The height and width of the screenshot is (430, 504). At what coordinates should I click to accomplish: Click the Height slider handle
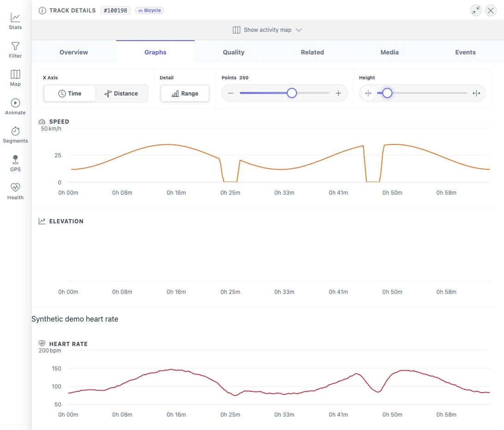pos(387,93)
